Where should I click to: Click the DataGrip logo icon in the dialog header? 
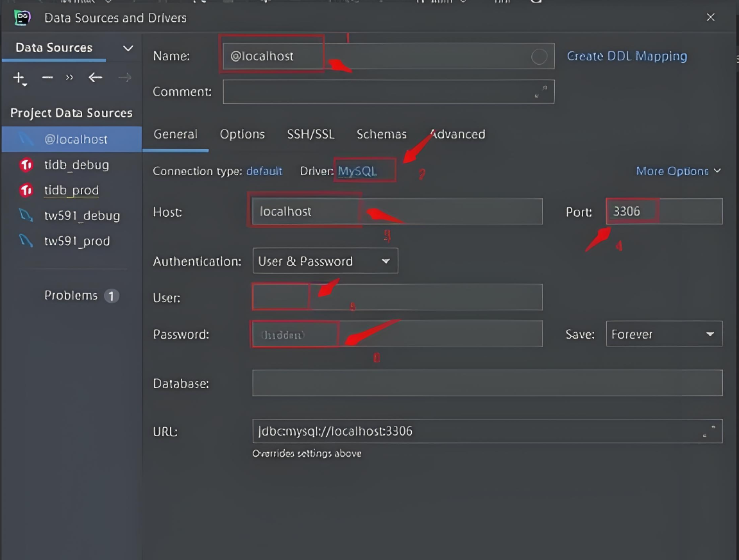tap(21, 17)
